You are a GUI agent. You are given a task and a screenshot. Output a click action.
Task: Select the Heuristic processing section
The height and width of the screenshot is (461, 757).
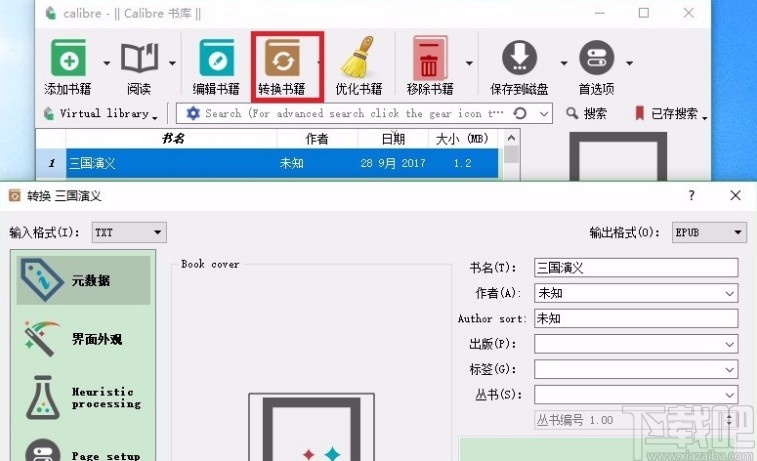[84, 398]
